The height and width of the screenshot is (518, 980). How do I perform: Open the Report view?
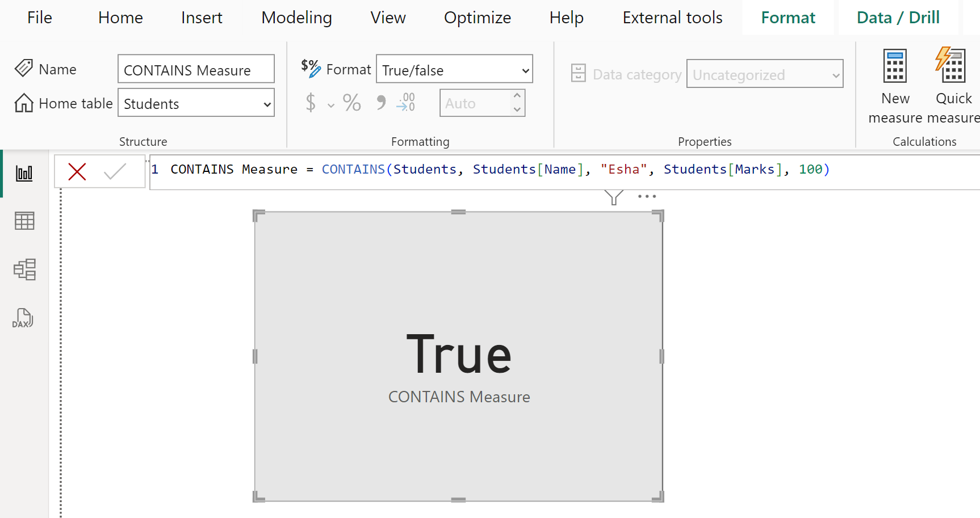tap(24, 172)
